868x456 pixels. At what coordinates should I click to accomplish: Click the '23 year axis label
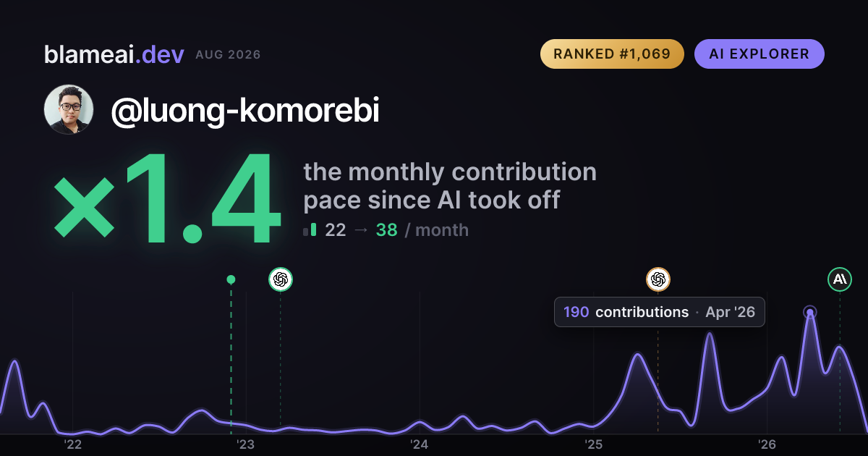[x=246, y=444]
